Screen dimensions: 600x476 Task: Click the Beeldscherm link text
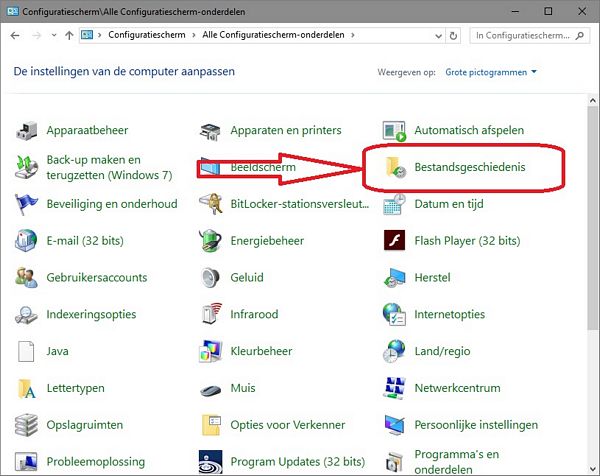263,167
